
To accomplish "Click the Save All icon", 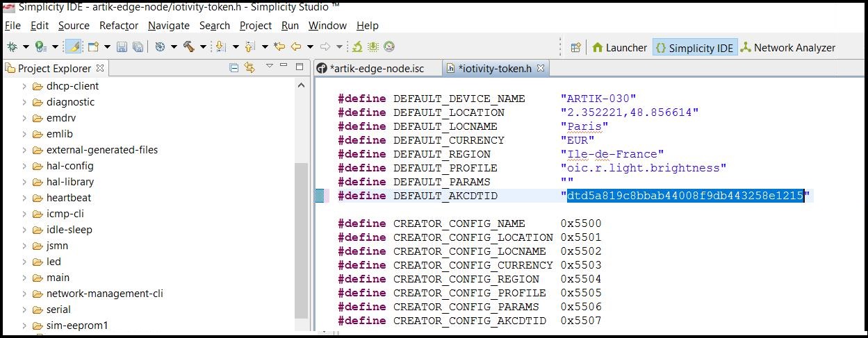I will tap(138, 47).
